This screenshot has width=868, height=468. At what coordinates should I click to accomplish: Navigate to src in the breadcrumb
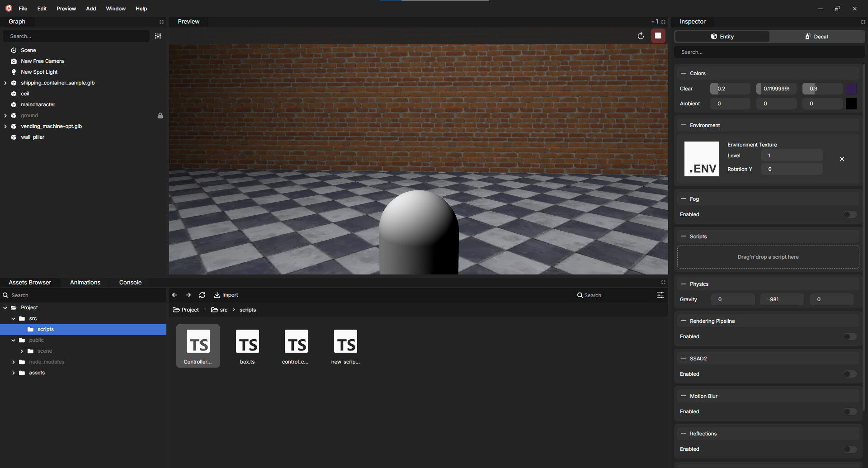coord(219,310)
